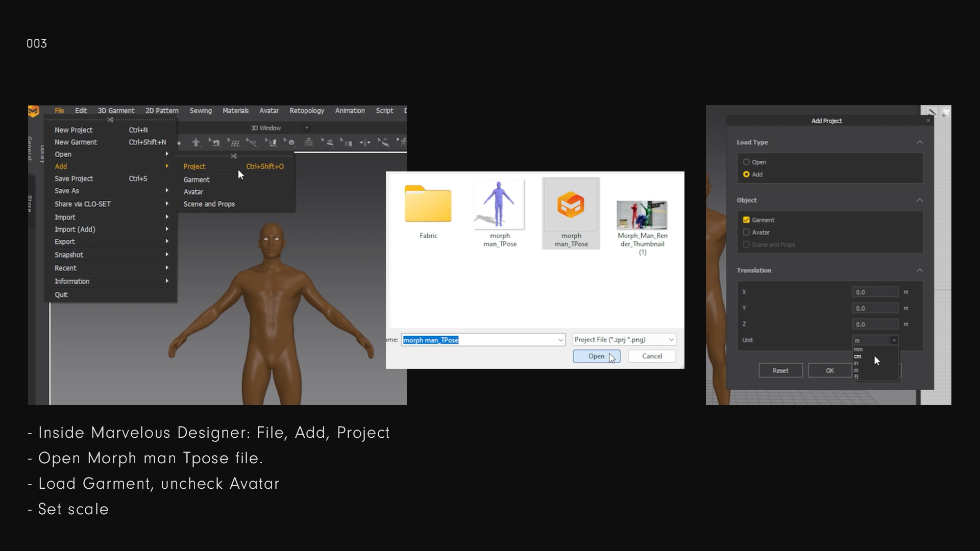The image size is (980, 551).
Task: Confirm with OK in Add Project dialog
Action: click(830, 371)
